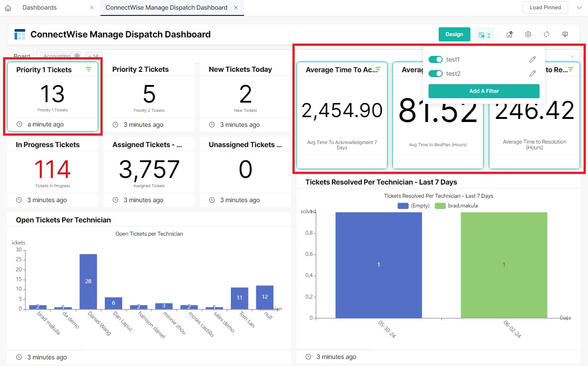
Task: Close the Dashboards tab
Action: (x=92, y=8)
